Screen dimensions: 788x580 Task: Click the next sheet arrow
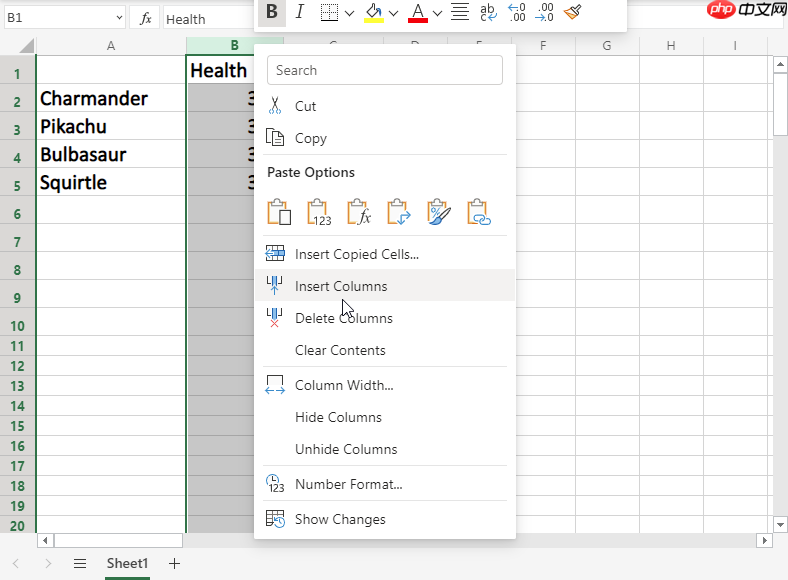[x=48, y=563]
